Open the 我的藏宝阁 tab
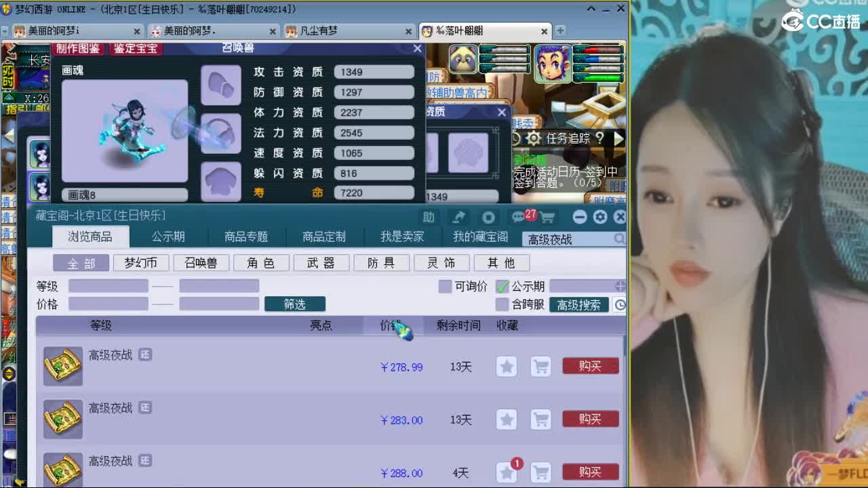 coord(480,237)
